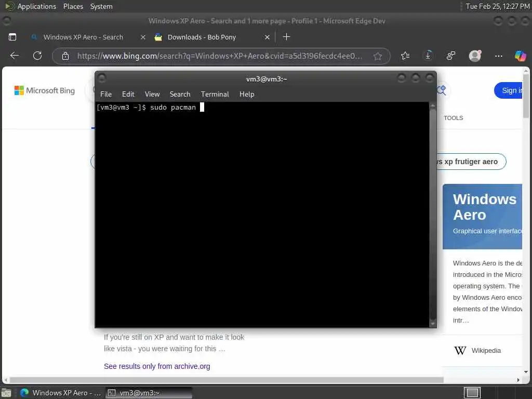Launch Copilot from the toolbar
This screenshot has height=399, width=532.
(520, 56)
